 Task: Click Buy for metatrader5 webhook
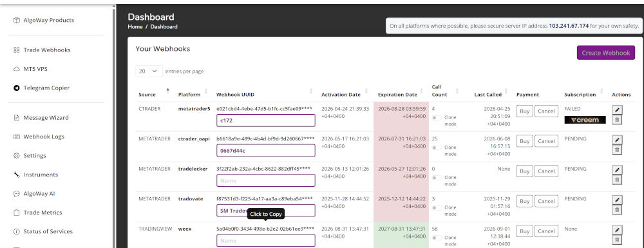coord(524,111)
